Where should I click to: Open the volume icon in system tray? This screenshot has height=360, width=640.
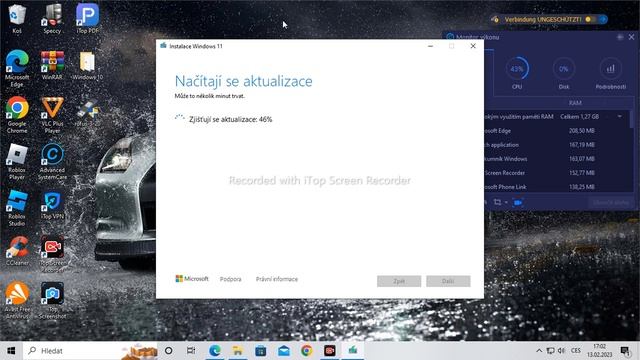(562, 351)
